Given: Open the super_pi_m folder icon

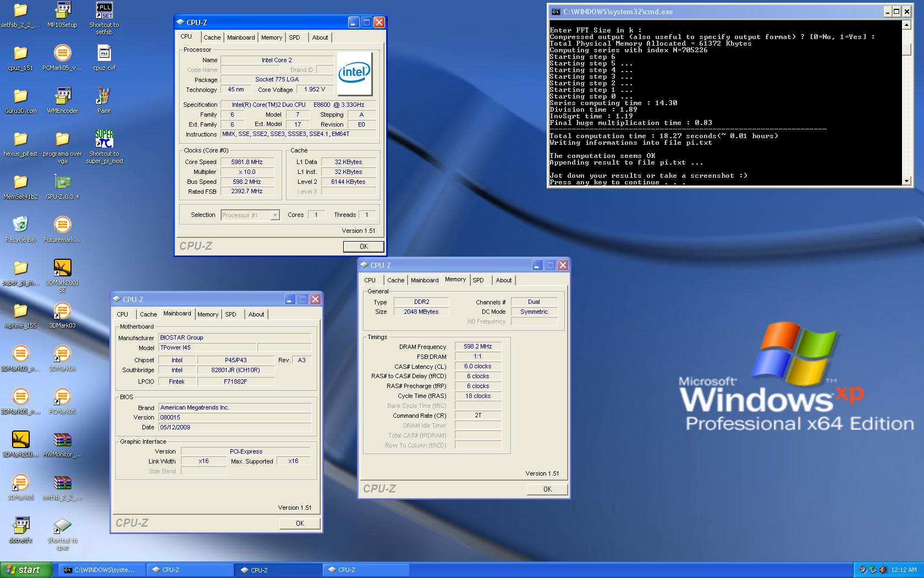Looking at the screenshot, I should click(20, 268).
